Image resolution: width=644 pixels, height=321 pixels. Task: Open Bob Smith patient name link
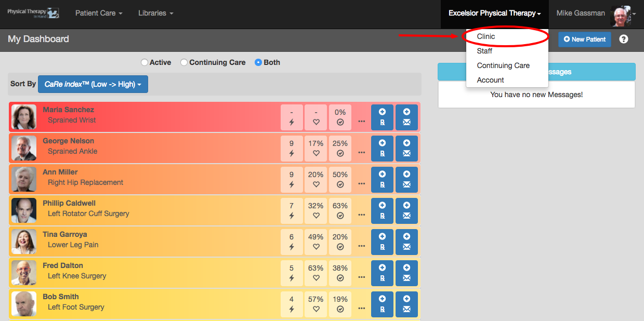point(61,297)
